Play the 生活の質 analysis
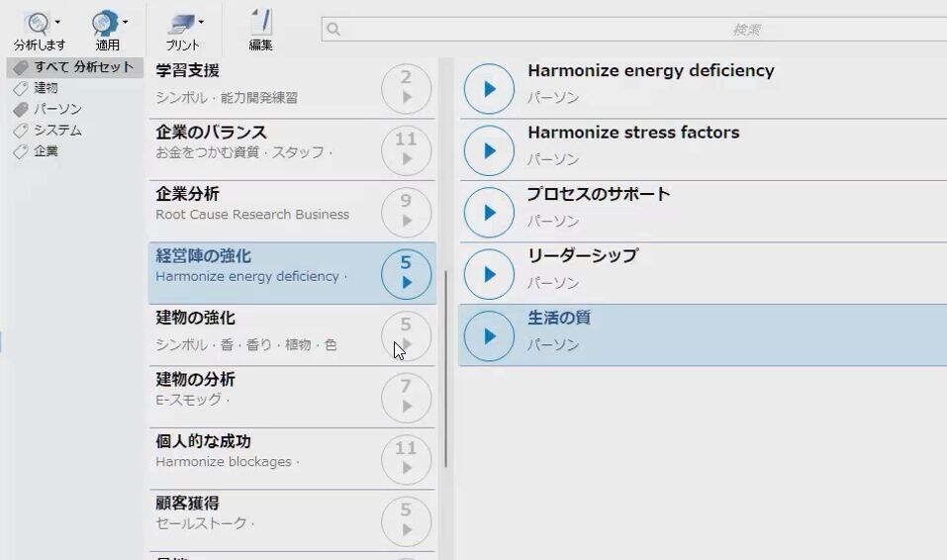 tap(489, 335)
